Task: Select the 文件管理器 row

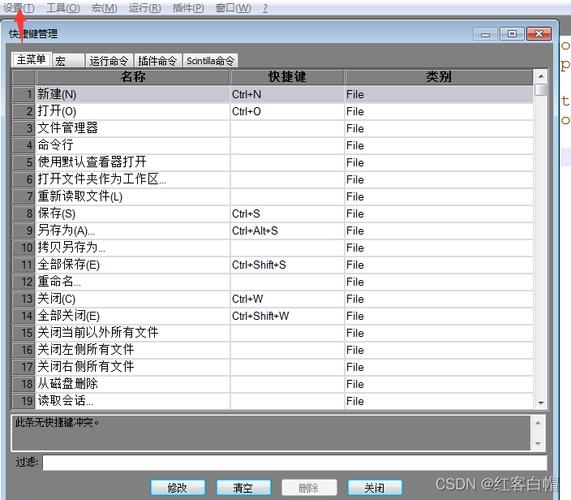Action: pos(273,129)
